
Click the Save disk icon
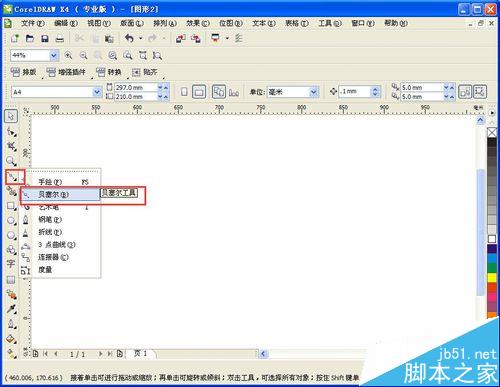45,39
